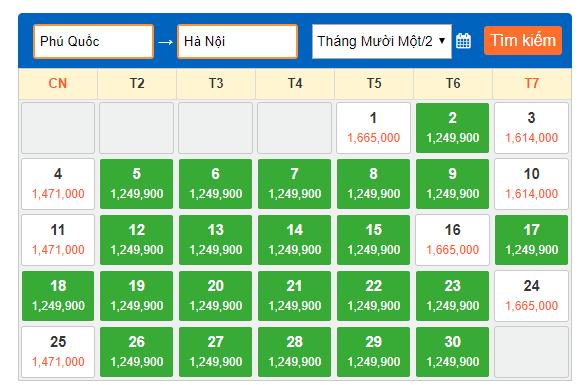Focus the Hà Nội destination field
Viewport: 583px width, 385px height.
tap(237, 41)
